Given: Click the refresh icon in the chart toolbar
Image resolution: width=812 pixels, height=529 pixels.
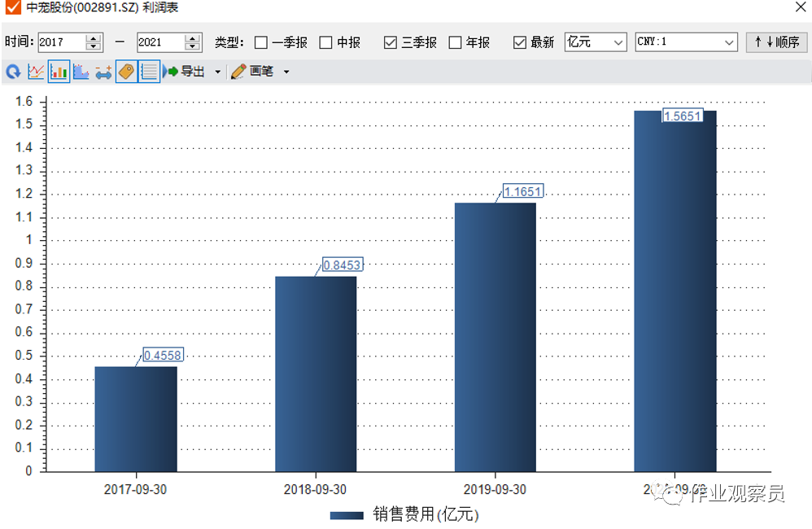Looking at the screenshot, I should [13, 72].
